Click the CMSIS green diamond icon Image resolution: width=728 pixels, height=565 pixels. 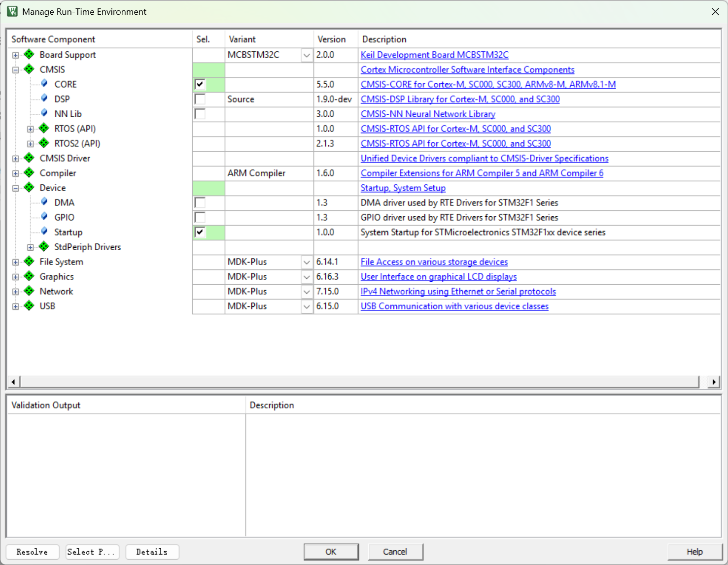30,69
